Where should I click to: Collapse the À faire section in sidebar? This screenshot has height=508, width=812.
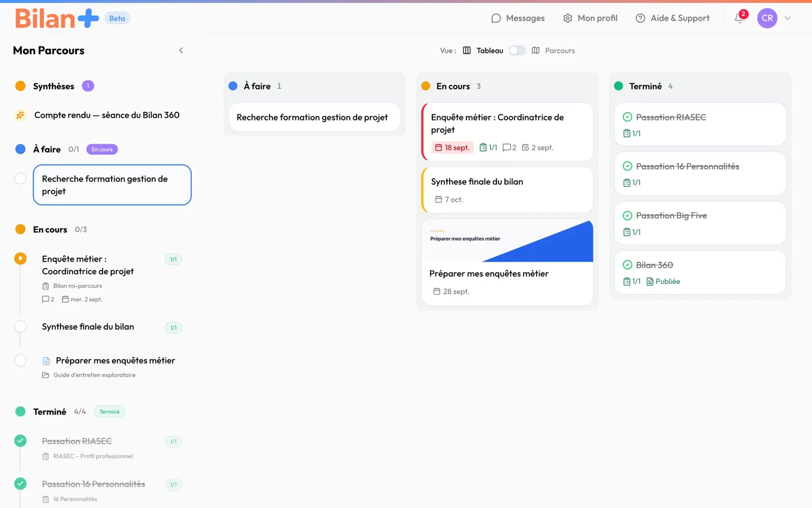click(47, 149)
